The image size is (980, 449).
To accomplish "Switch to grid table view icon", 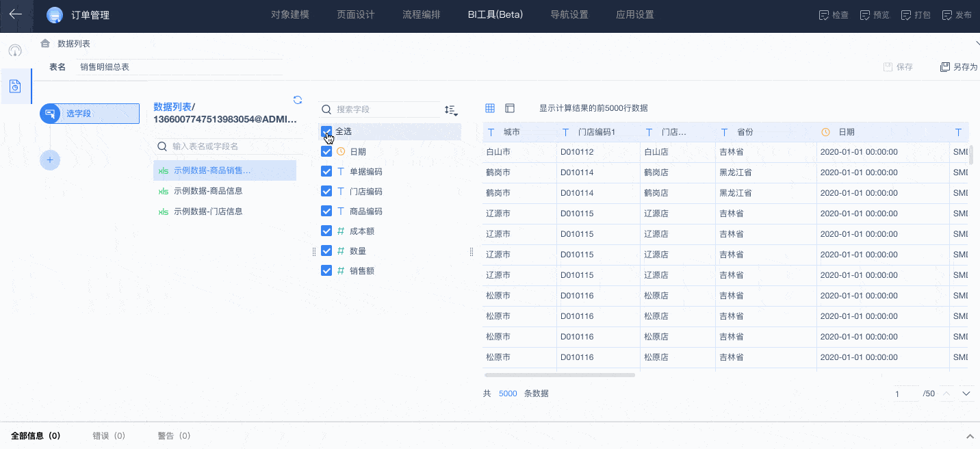I will [490, 108].
